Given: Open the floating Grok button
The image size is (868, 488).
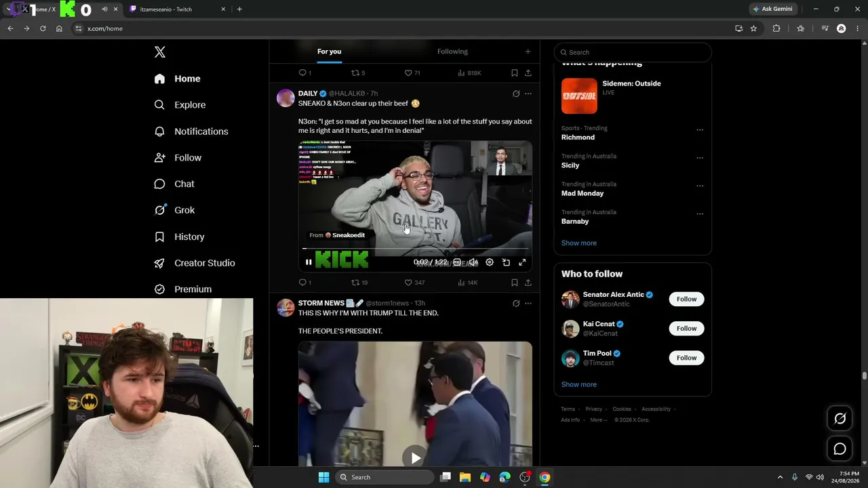Looking at the screenshot, I should tap(840, 419).
